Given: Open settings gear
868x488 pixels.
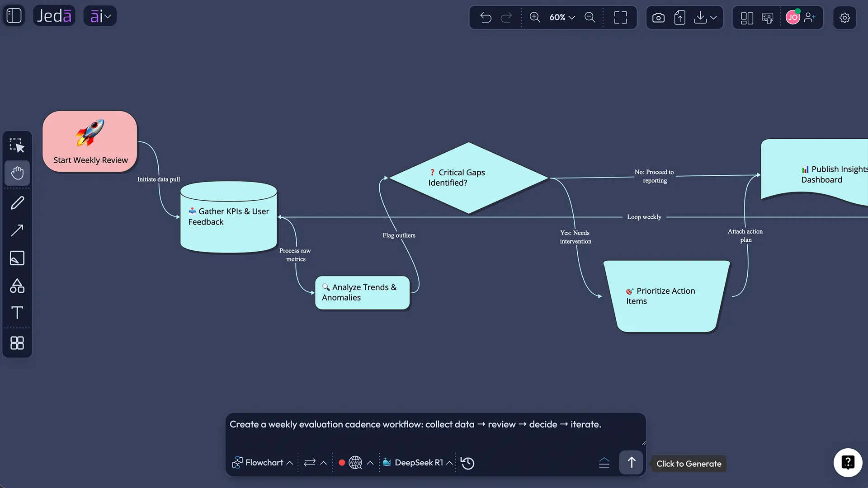Looking at the screenshot, I should point(844,18).
